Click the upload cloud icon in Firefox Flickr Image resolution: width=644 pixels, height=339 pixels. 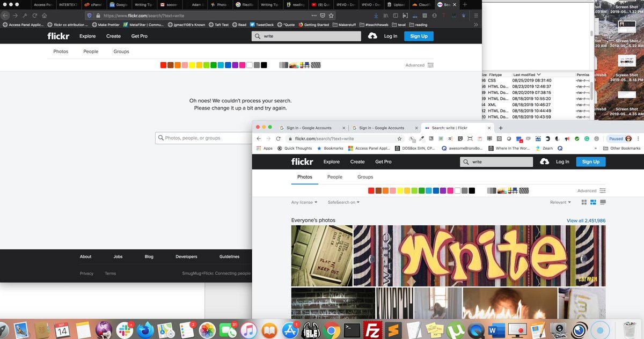coord(372,36)
